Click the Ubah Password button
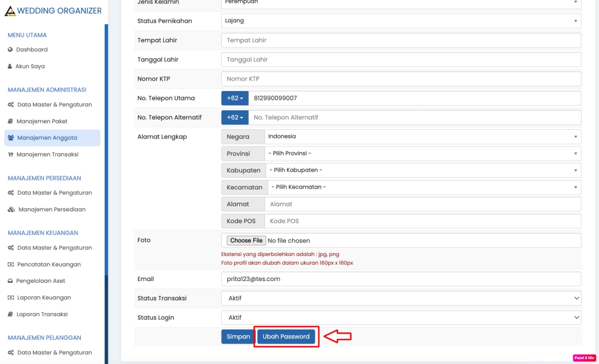599x364 pixels. 286,336
